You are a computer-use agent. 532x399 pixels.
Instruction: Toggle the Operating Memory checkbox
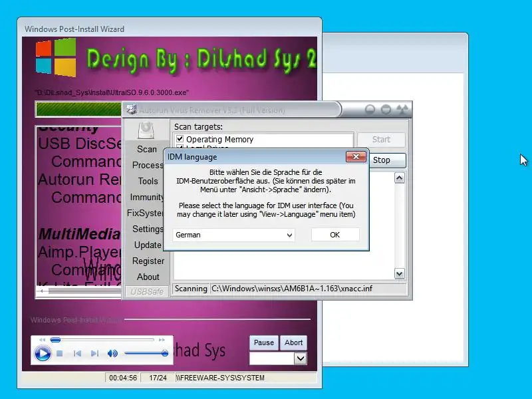click(180, 139)
